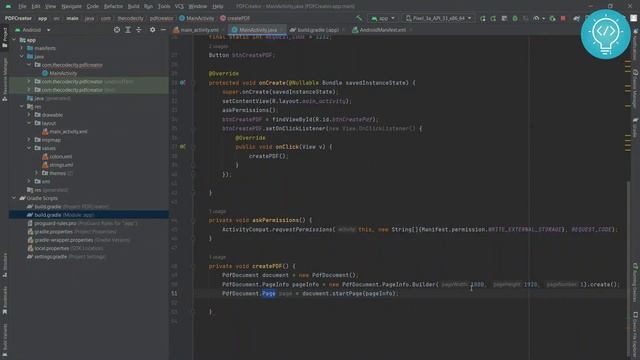Click the fold toggle next to onCreate method
This screenshot has height=360, width=640.
[193, 82]
